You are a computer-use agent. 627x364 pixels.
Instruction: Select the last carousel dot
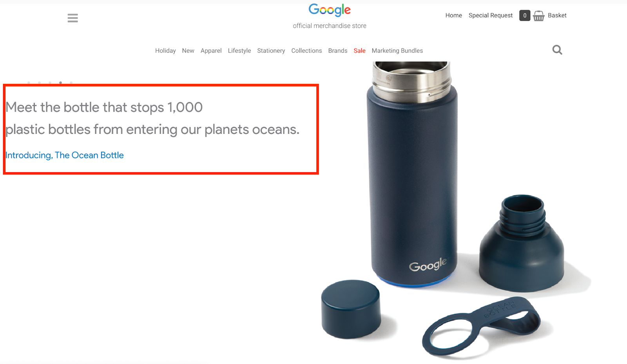click(71, 83)
